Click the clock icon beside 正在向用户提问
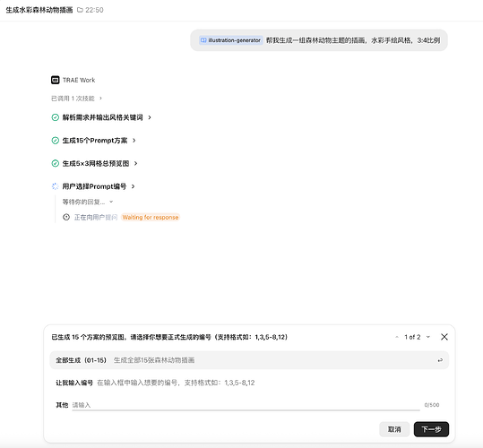This screenshot has height=448, width=483. (x=66, y=217)
